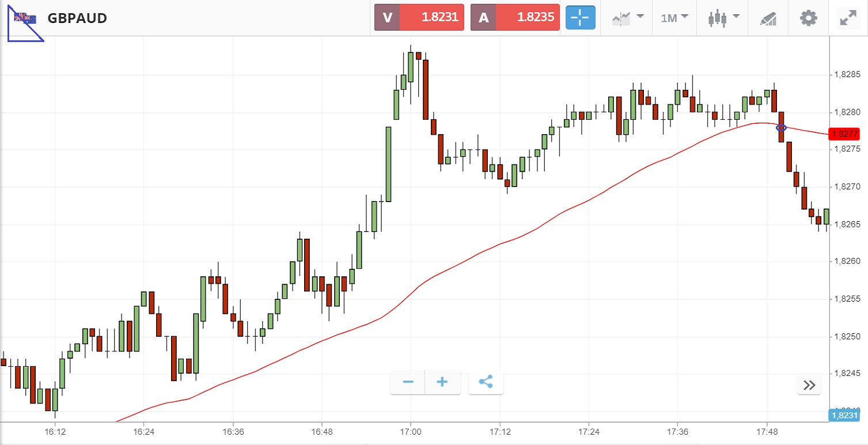This screenshot has width=868, height=445.
Task: Open the compare instruments dropdown
Action: pyautogui.click(x=627, y=18)
